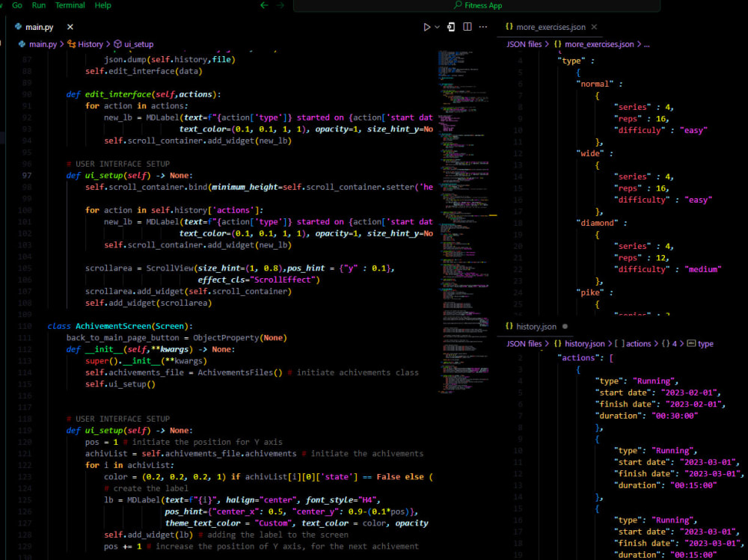Viewport: 748px width, 560px height.
Task: Click the Python icon on the main.py tab
Action: (19, 26)
